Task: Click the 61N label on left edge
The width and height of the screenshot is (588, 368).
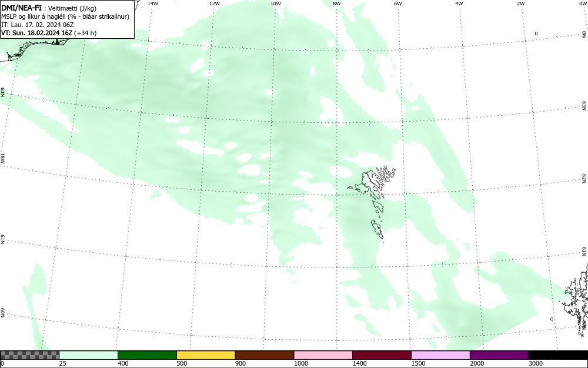Action: (x=2, y=239)
